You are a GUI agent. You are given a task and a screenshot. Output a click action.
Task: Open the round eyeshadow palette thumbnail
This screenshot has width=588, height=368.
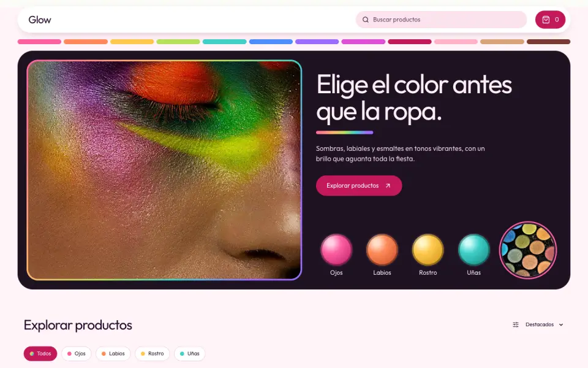(527, 250)
